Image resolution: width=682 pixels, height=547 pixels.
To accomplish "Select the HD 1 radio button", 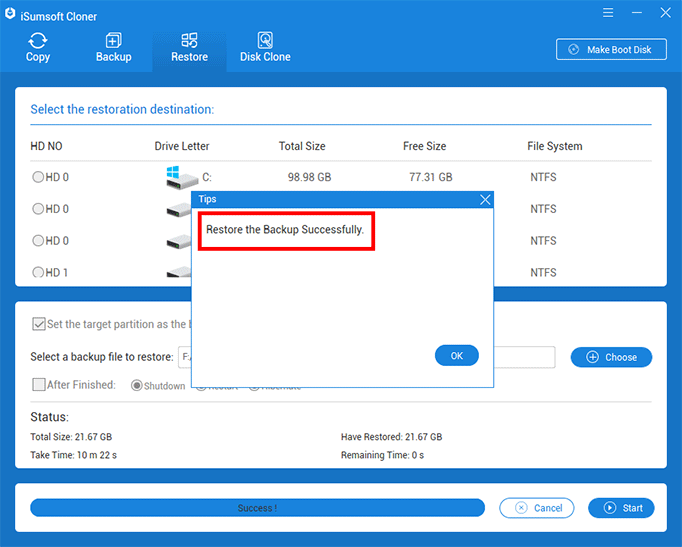I will click(38, 272).
